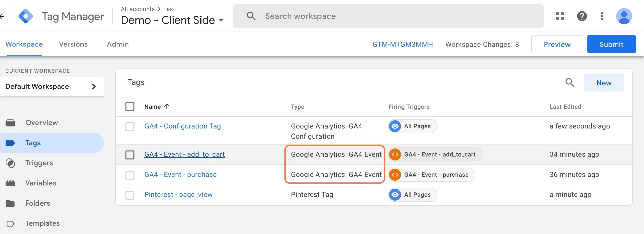The width and height of the screenshot is (644, 234).
Task: Switch to the Admin tab
Action: [x=118, y=44]
